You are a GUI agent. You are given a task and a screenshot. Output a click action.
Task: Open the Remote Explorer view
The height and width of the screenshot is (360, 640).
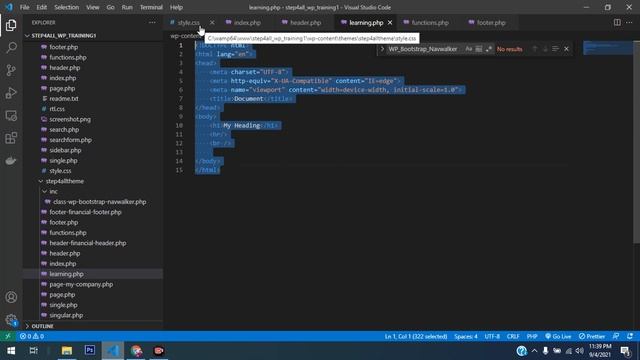[x=11, y=116]
